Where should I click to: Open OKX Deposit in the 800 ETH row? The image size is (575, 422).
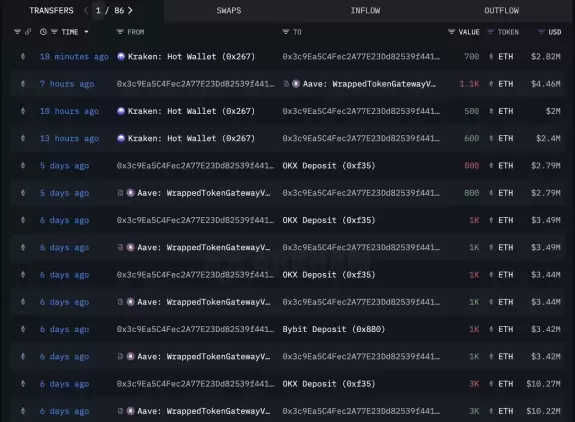pyautogui.click(x=329, y=166)
